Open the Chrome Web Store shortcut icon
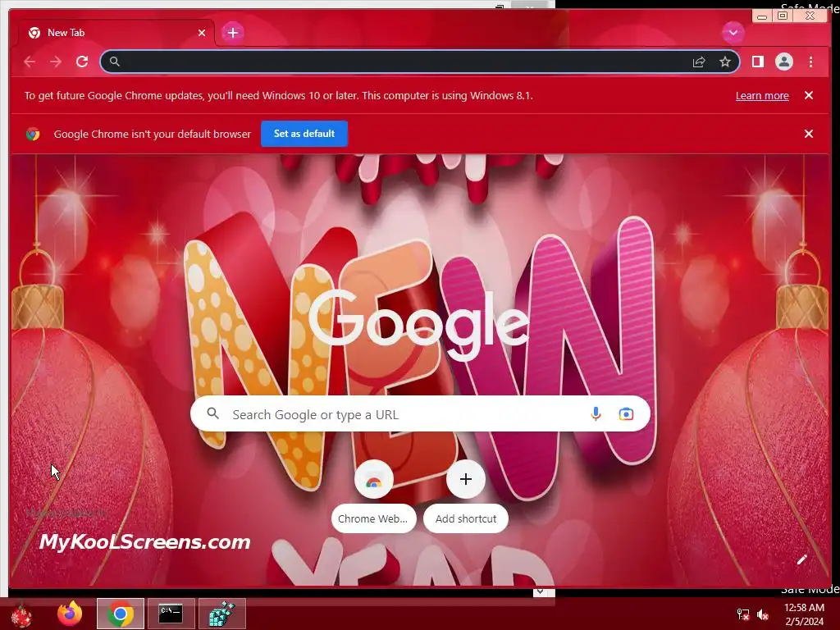The image size is (840, 630). [x=374, y=479]
